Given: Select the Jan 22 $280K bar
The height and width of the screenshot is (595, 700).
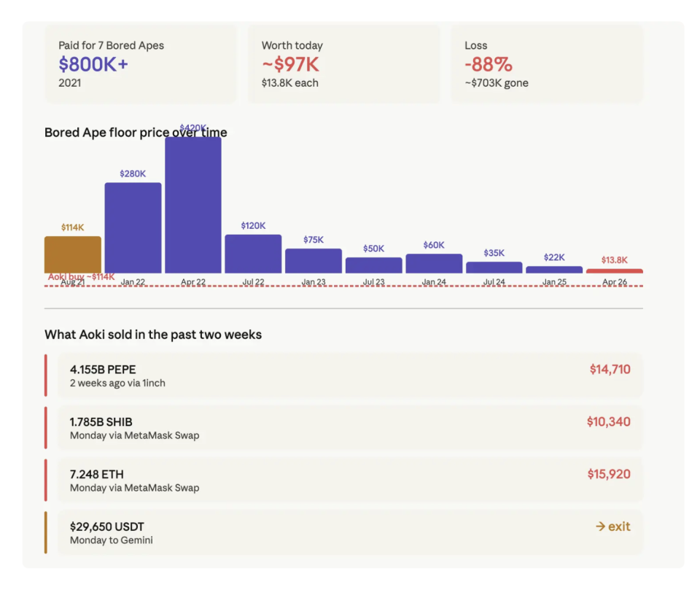Looking at the screenshot, I should click(x=133, y=227).
